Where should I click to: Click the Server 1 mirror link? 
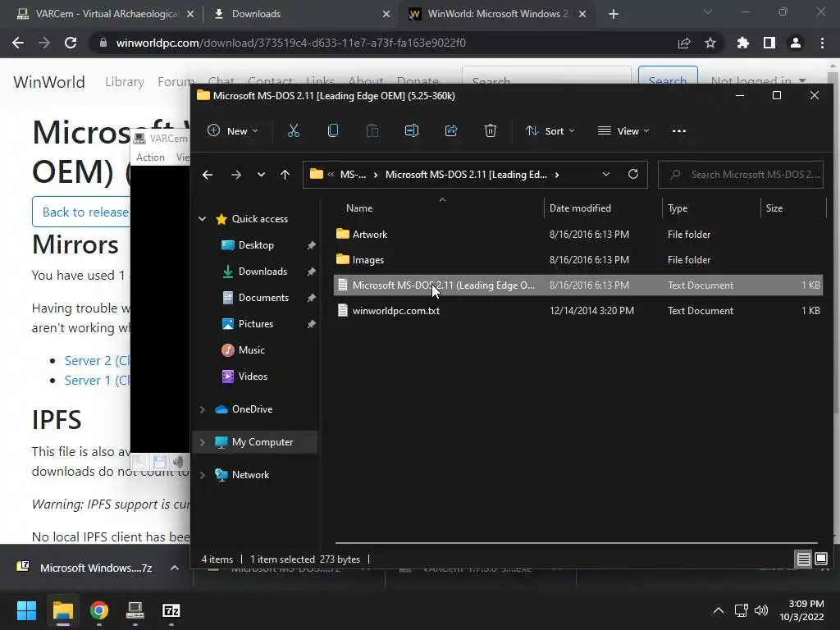(x=97, y=381)
